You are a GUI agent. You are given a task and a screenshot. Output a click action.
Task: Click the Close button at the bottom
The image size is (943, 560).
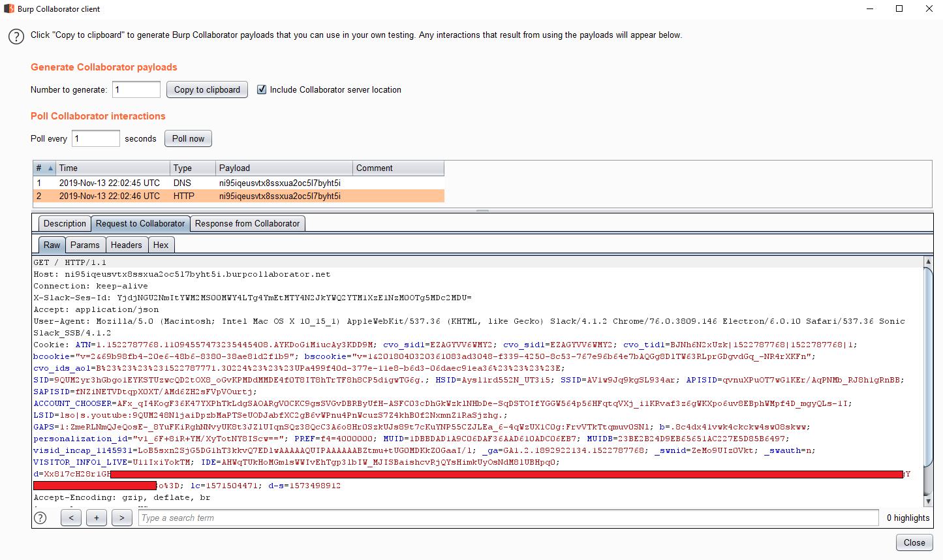(x=914, y=542)
